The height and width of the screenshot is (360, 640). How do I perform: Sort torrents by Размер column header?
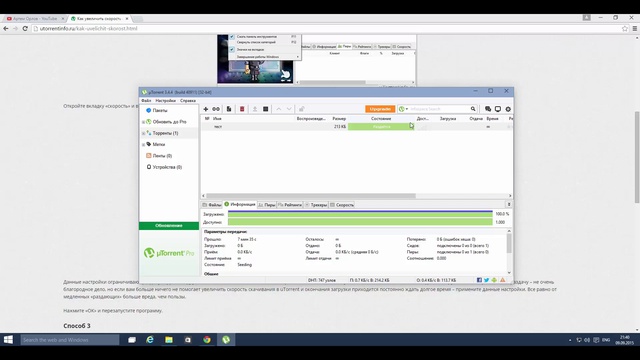coord(339,118)
